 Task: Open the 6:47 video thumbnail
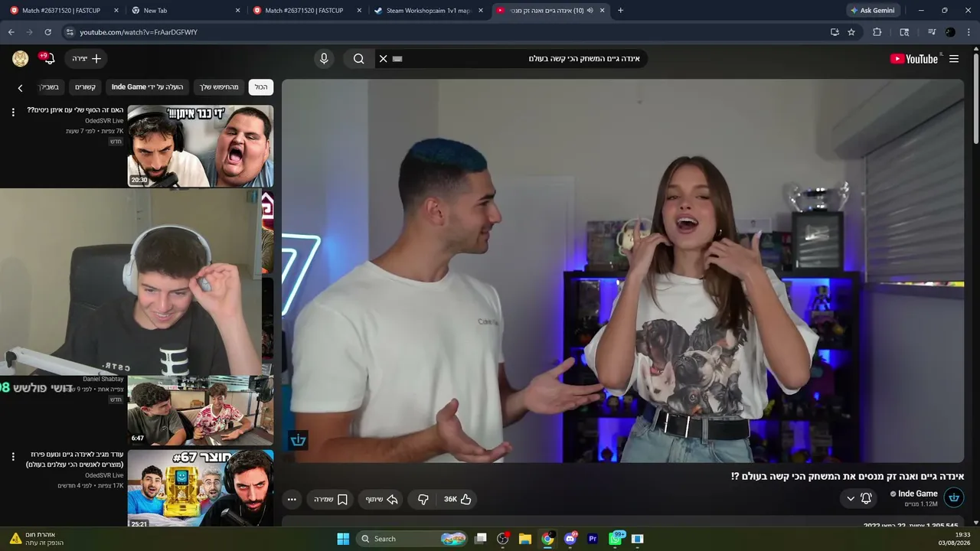coord(201,410)
